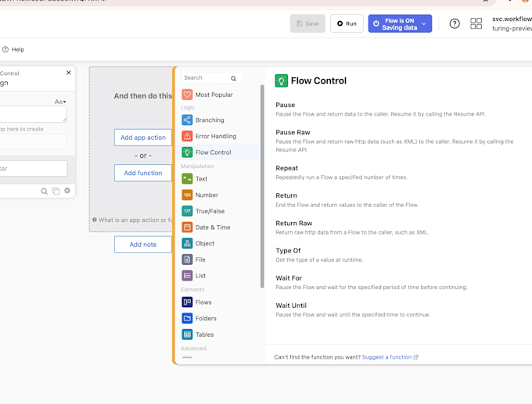Choose the Pause Raw function

coord(293,133)
